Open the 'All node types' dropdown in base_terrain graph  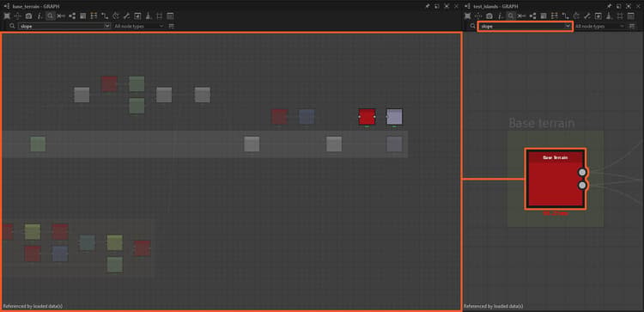tap(138, 26)
